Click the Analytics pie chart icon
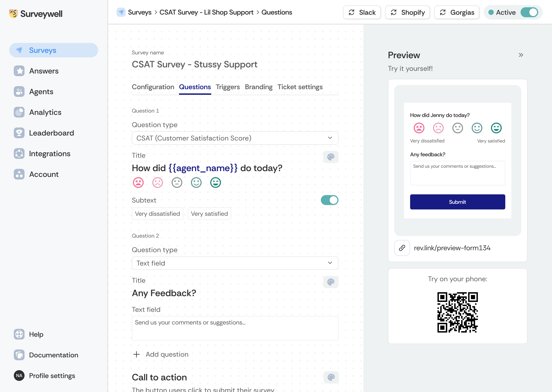The image size is (552, 392). 19,112
